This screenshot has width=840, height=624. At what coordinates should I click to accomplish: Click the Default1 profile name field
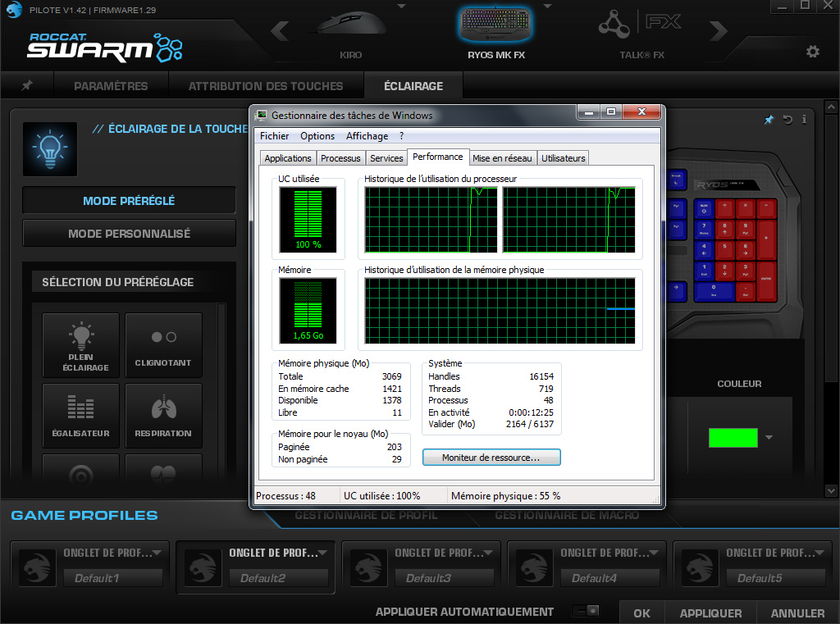coord(113,578)
